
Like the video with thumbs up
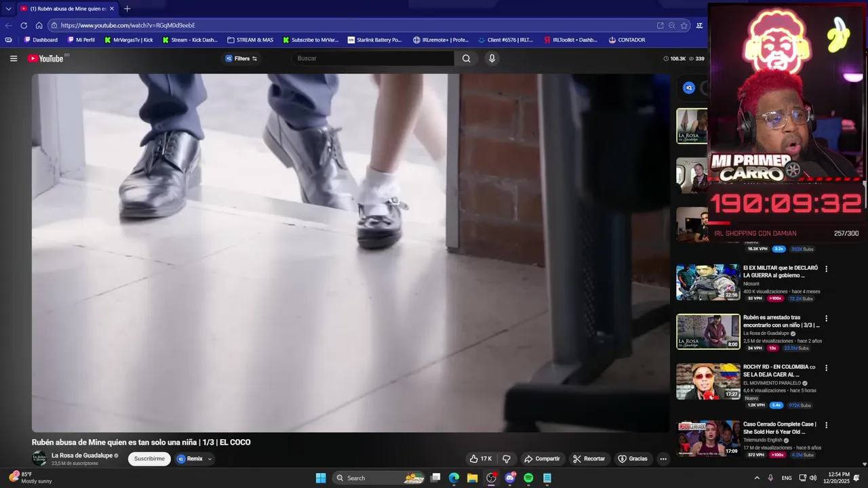[481, 459]
